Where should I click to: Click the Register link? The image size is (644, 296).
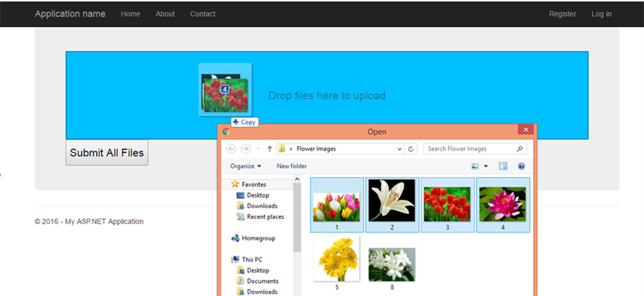[562, 14]
